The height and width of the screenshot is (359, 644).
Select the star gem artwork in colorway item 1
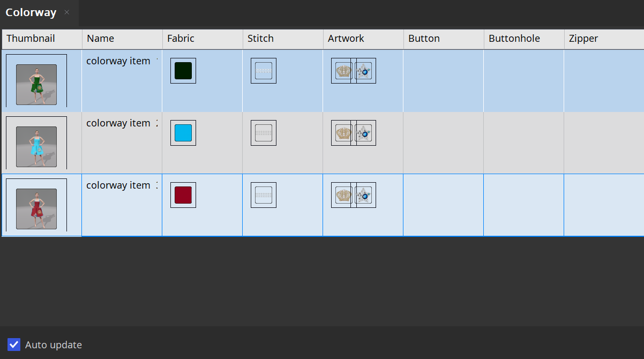[x=364, y=71]
